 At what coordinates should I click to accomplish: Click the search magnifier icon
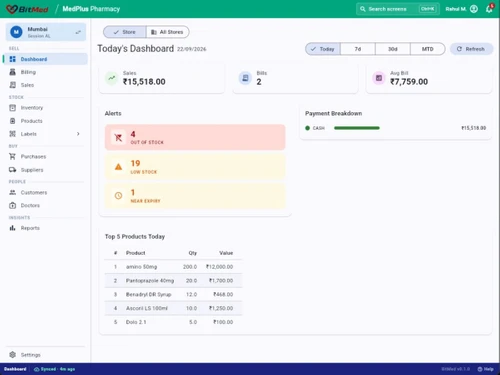(x=363, y=9)
